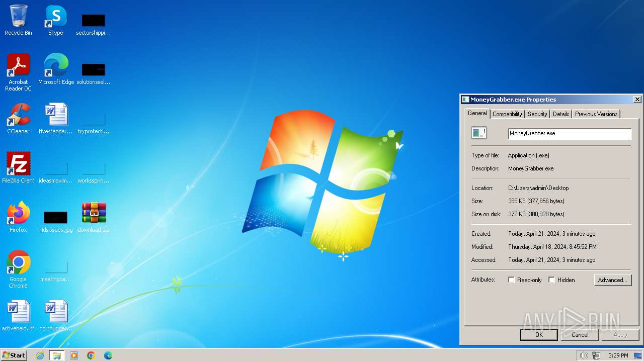Open Edge from the taskbar

coord(108,355)
